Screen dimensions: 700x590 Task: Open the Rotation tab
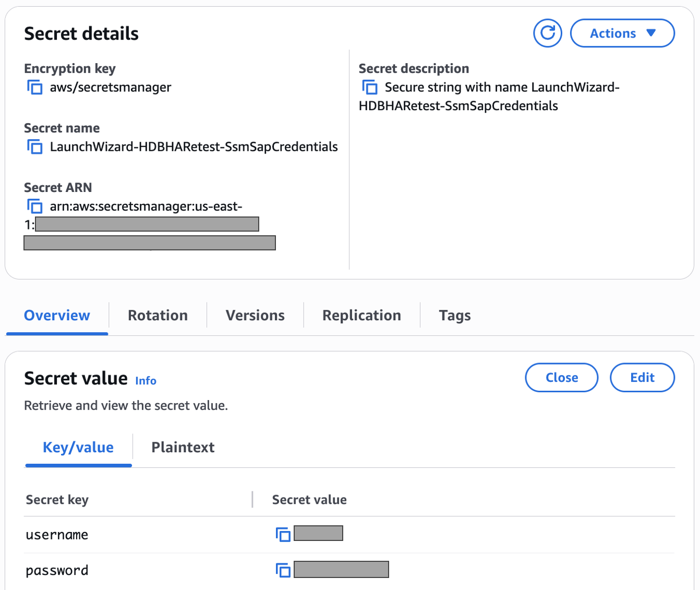[158, 315]
